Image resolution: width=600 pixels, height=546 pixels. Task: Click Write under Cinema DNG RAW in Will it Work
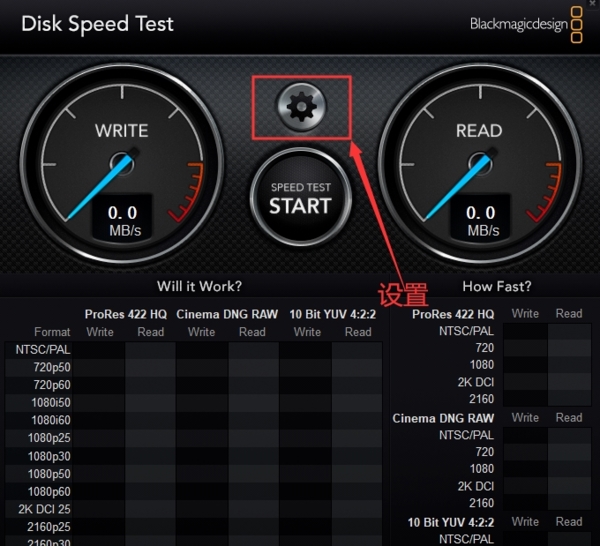pos(201,332)
